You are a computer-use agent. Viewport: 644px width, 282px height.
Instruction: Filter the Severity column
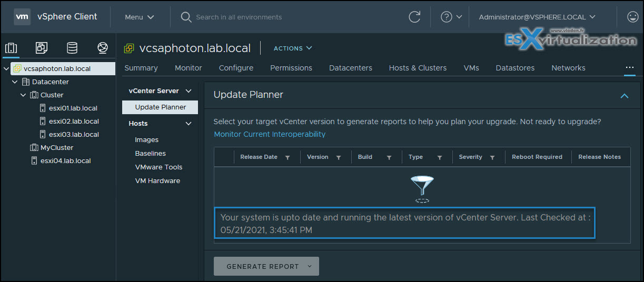click(492, 157)
